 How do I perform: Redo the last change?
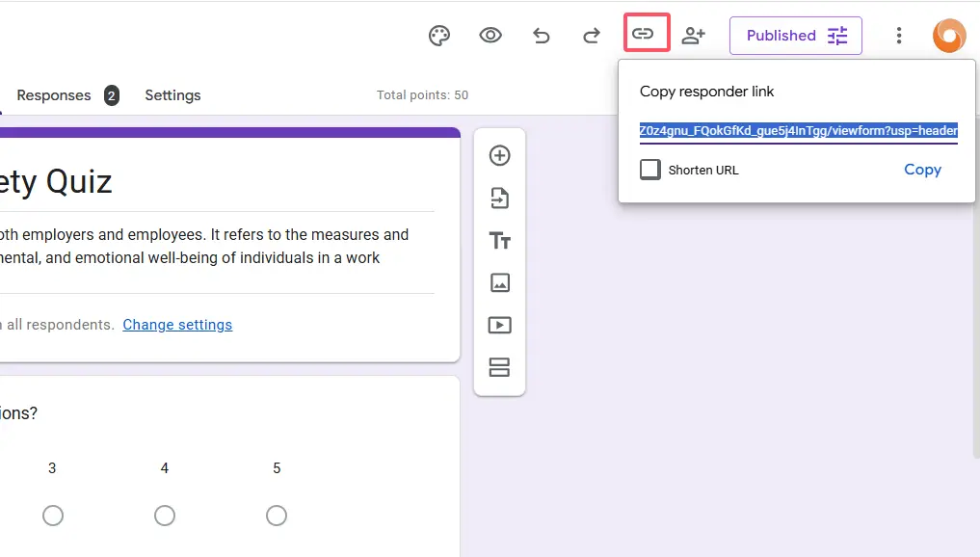(592, 36)
